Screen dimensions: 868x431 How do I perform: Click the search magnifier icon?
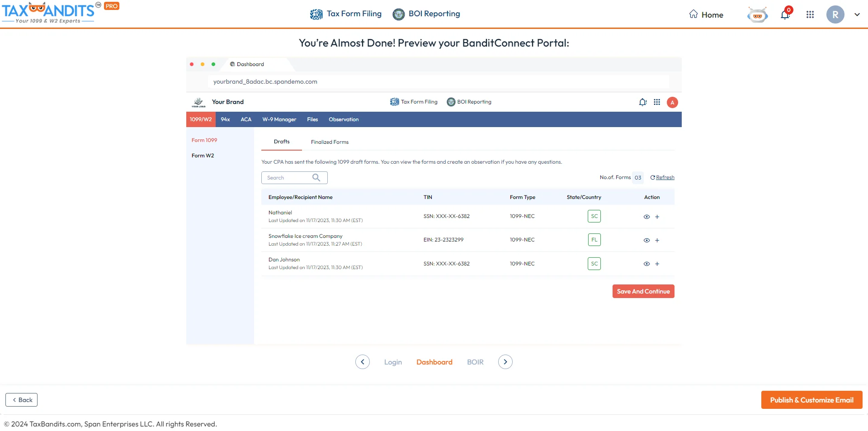tap(316, 178)
